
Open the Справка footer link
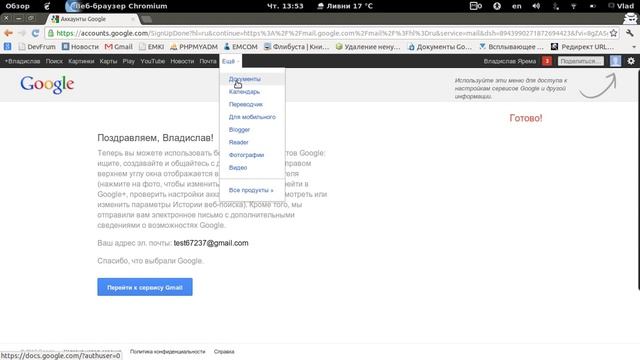click(x=224, y=351)
